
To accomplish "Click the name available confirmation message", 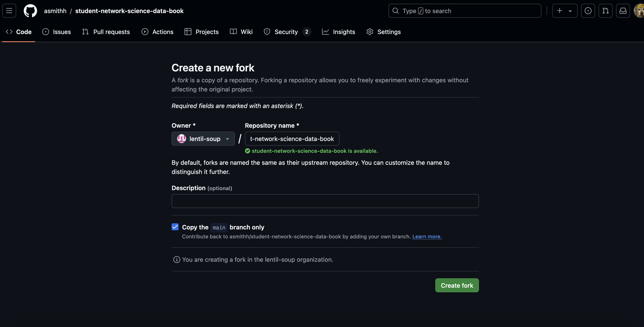I will pyautogui.click(x=315, y=151).
